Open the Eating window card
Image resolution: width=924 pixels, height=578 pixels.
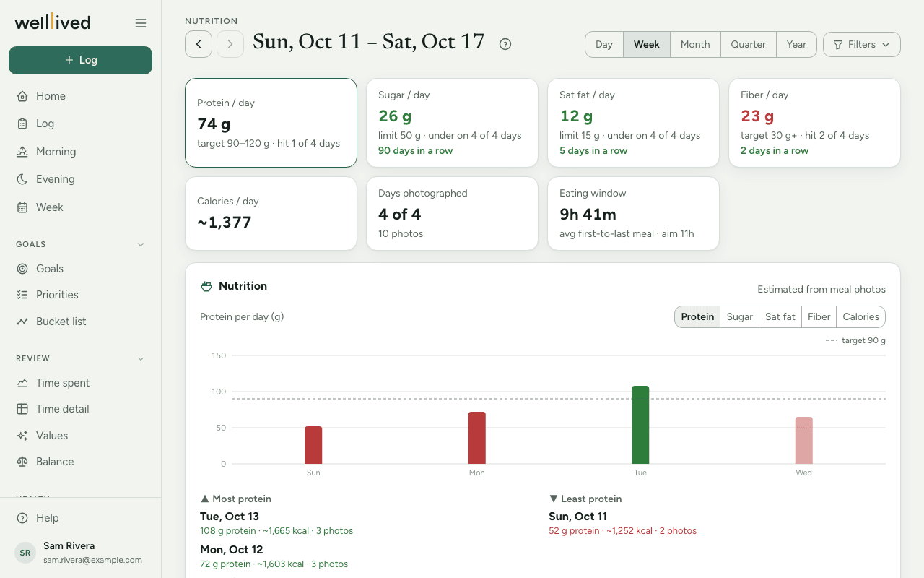(x=634, y=214)
